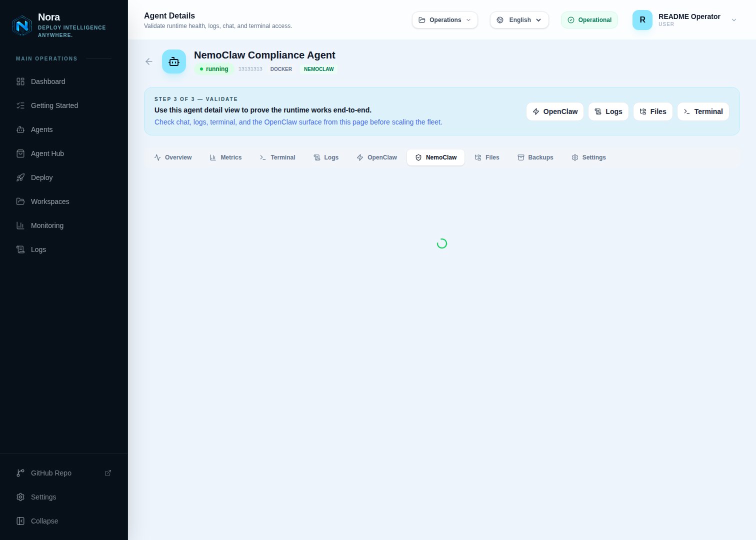
Task: Open the agent Settings tab
Action: click(589, 157)
